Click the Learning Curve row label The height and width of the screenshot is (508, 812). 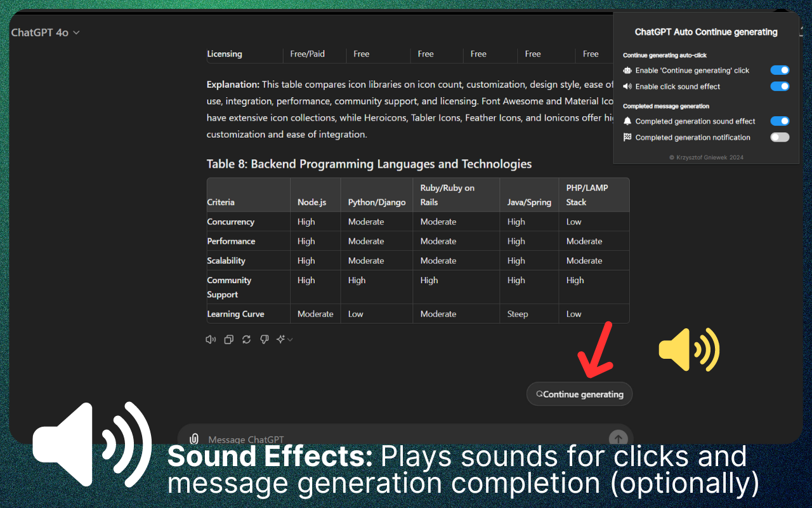click(x=235, y=314)
